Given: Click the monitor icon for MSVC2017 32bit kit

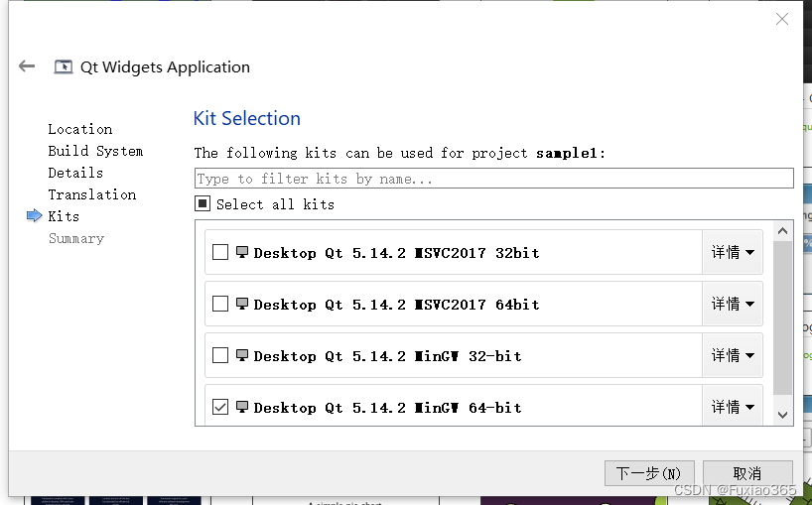Looking at the screenshot, I should point(242,252).
